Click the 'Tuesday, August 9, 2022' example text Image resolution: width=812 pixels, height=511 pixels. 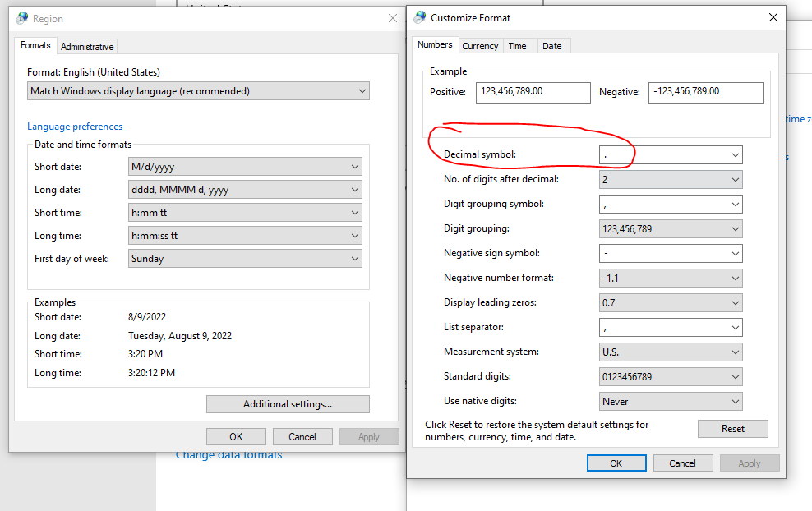[180, 336]
